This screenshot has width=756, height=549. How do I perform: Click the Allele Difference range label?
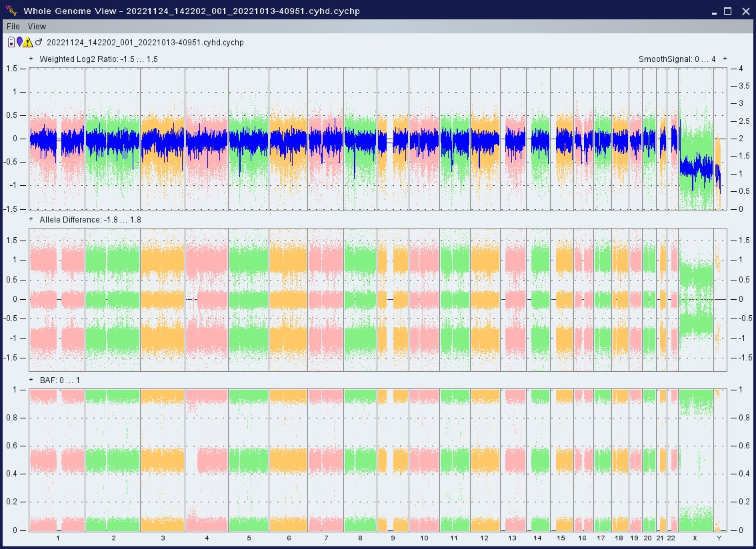(90, 220)
